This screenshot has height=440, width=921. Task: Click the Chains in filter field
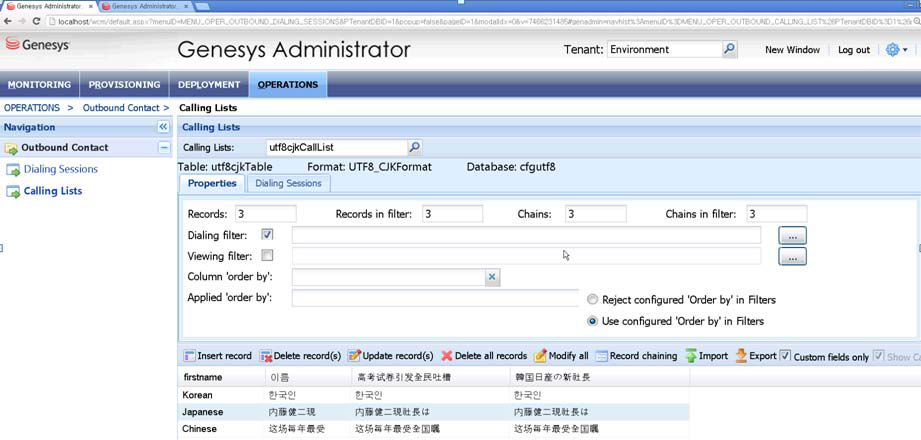click(777, 214)
